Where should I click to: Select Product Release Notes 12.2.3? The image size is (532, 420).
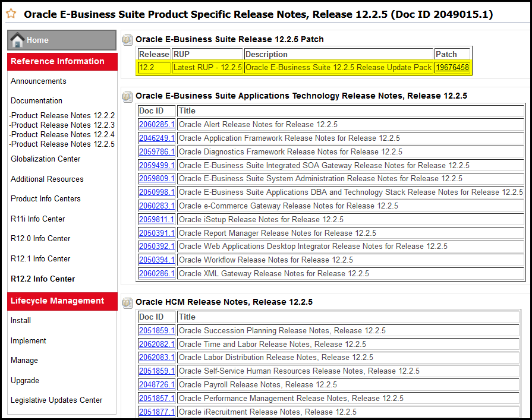[x=62, y=125]
